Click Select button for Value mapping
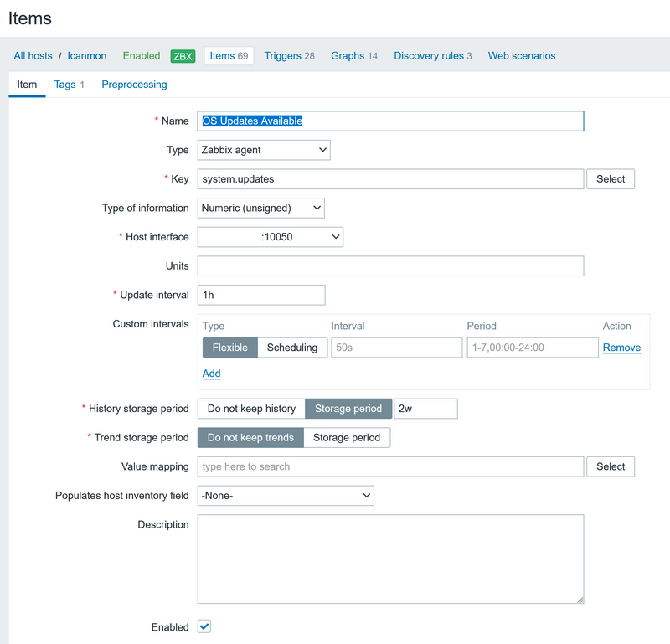670x644 pixels. [611, 466]
